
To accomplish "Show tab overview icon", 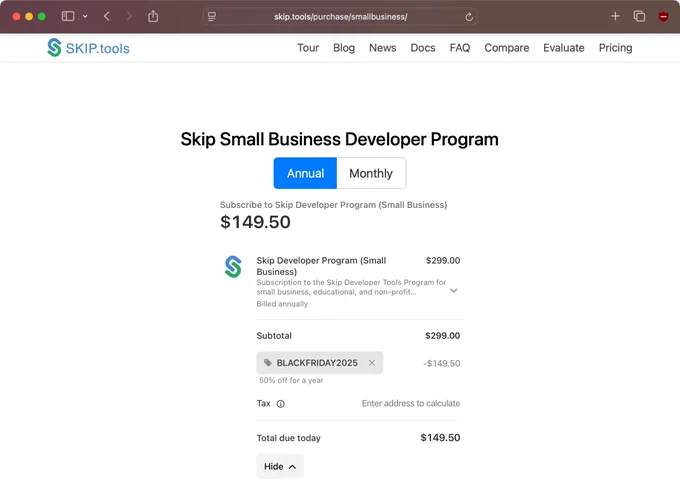I will [639, 16].
